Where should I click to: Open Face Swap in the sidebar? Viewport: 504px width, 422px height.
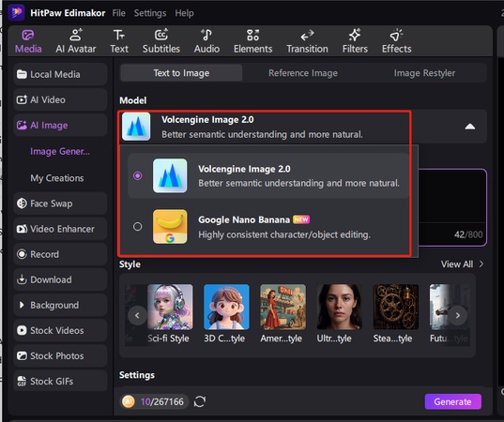click(60, 203)
